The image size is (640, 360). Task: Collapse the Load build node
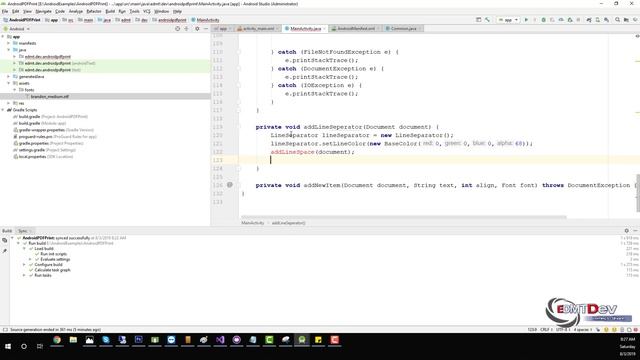coord(24,249)
